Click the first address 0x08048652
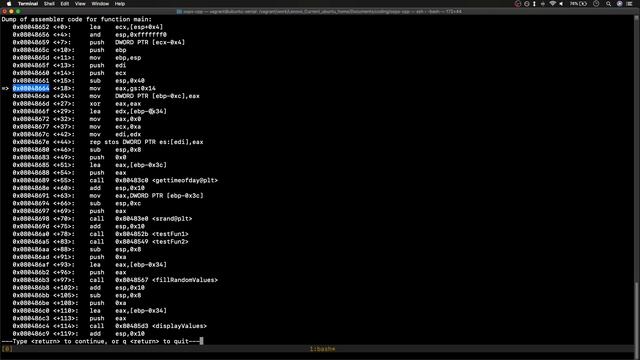The image size is (640, 360). coord(31,27)
